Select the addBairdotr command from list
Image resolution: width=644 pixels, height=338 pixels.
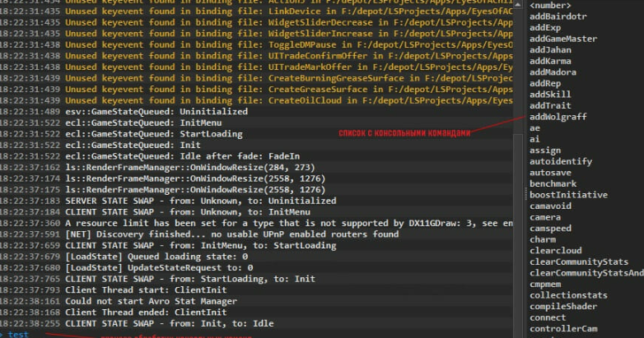(558, 16)
